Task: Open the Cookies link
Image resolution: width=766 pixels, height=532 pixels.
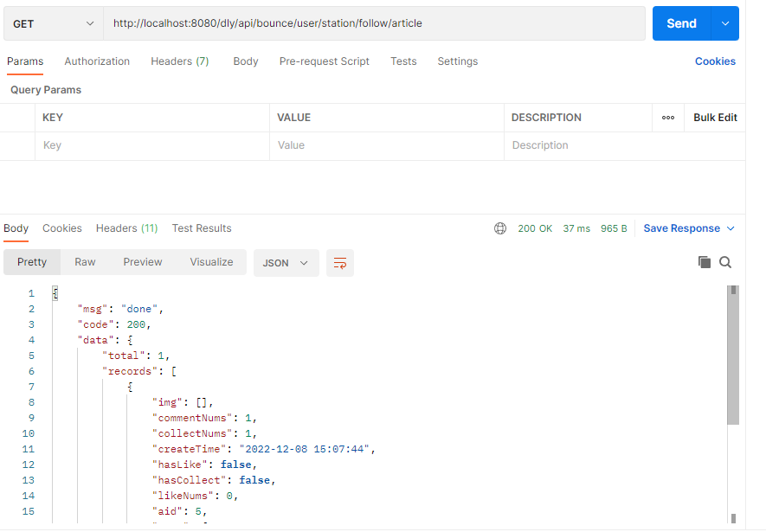Action: (x=715, y=61)
